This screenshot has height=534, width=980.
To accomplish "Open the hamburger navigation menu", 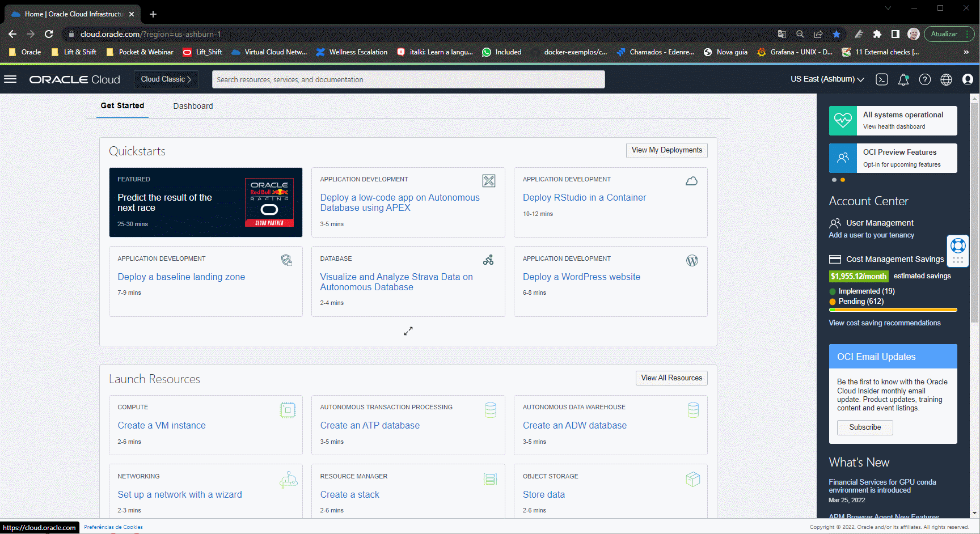I will (10, 79).
